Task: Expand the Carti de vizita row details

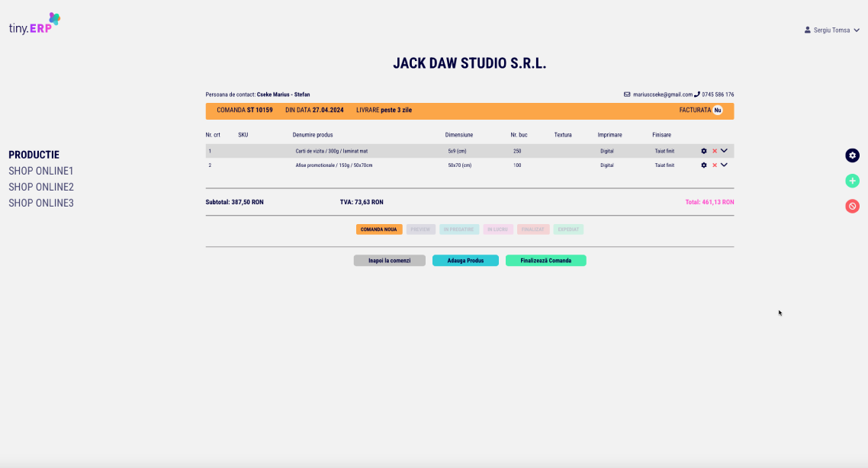Action: coord(724,150)
